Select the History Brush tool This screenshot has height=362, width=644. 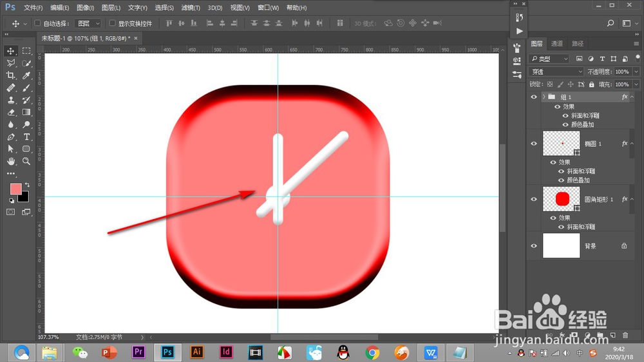(26, 100)
